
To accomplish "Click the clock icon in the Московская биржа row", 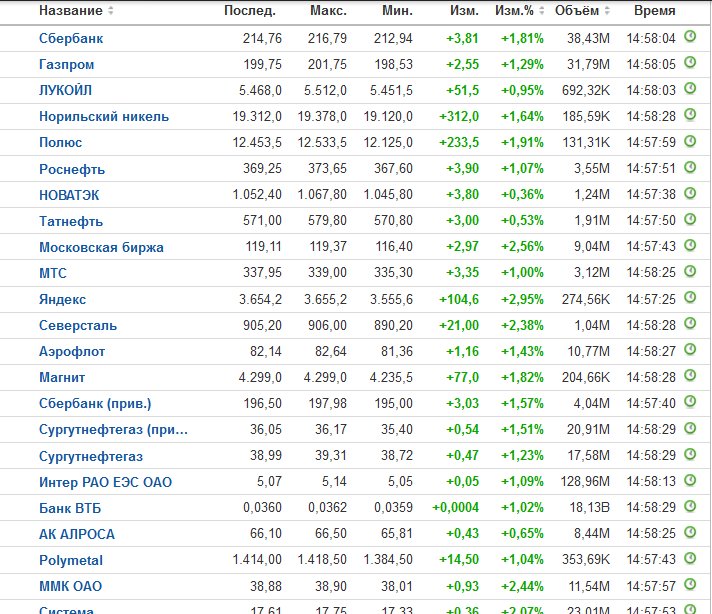I will (x=690, y=245).
